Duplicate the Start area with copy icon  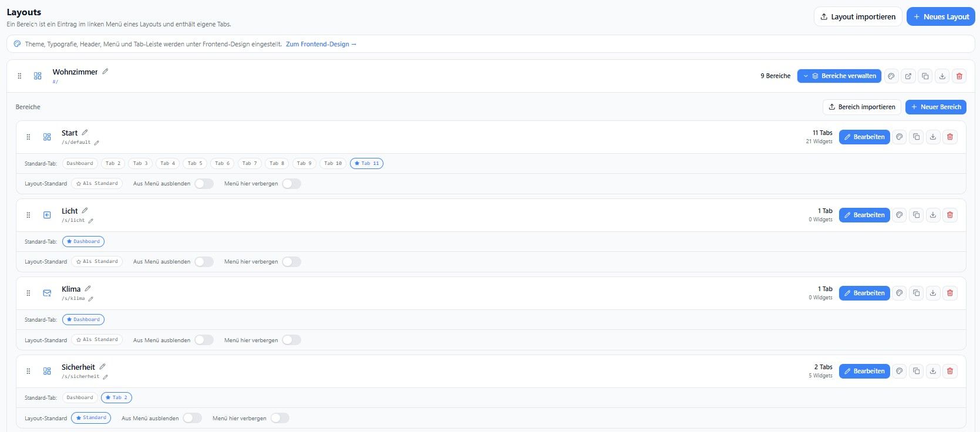(x=916, y=137)
